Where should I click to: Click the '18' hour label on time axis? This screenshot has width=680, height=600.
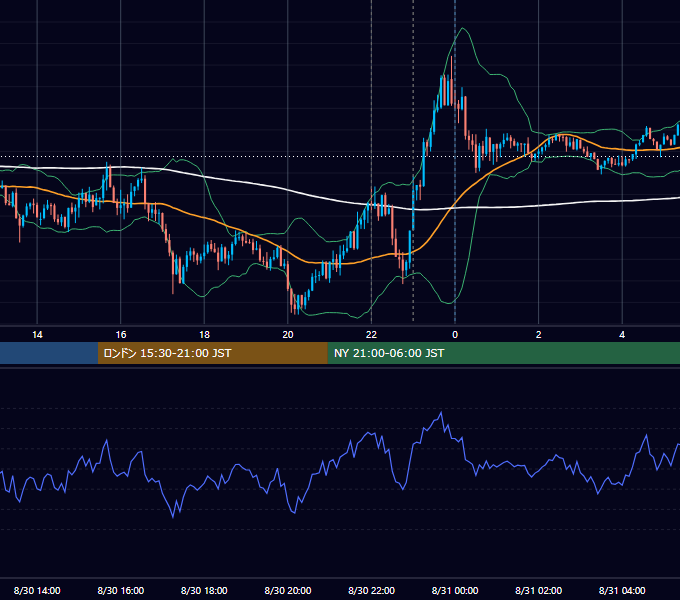click(204, 335)
